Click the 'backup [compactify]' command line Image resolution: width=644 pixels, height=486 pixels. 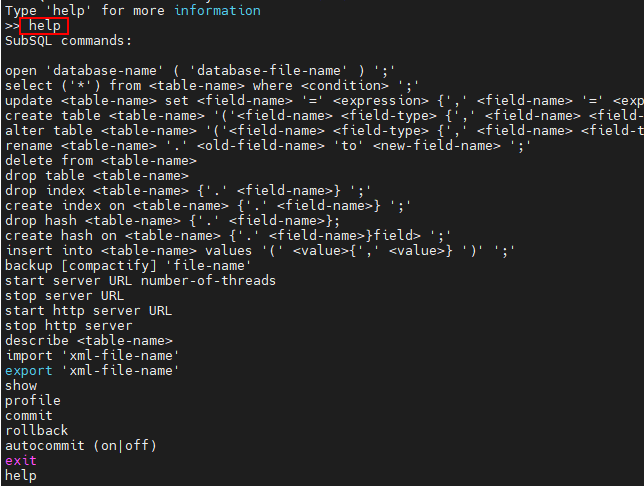(128, 266)
